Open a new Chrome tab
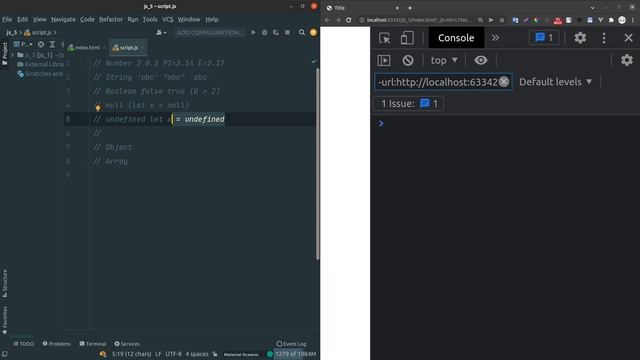This screenshot has width=640, height=360. [410, 8]
